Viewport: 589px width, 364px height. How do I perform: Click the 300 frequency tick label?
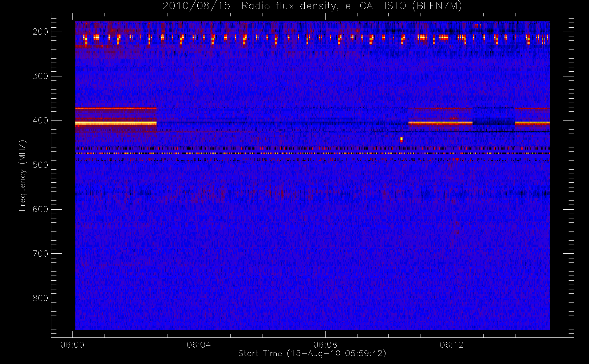pos(40,76)
